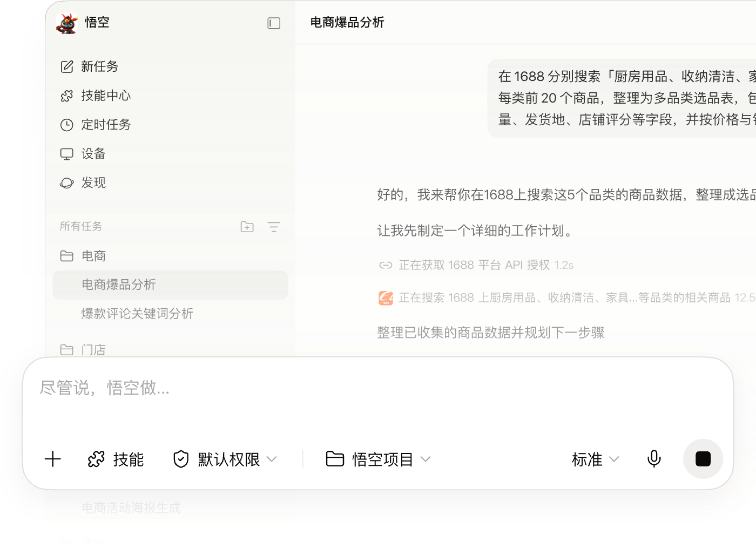This screenshot has height=555, width=756.
Task: Open 定时任务 via the clock icon
Action: click(67, 125)
